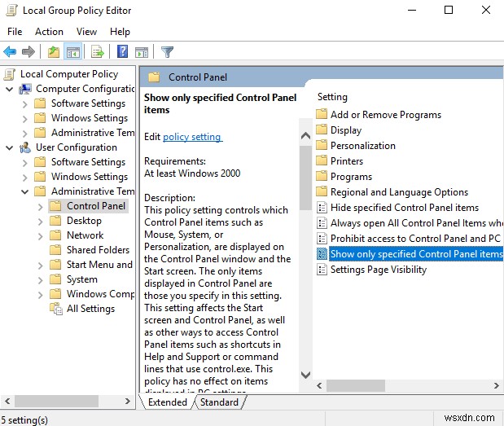Expand Software Settings under Computer Configuration
504x426 pixels.
[x=25, y=104]
